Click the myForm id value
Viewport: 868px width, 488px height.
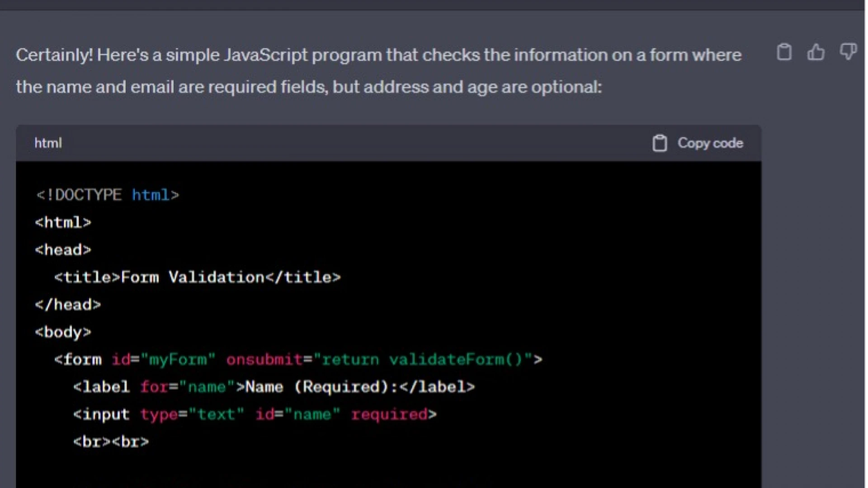[178, 360]
